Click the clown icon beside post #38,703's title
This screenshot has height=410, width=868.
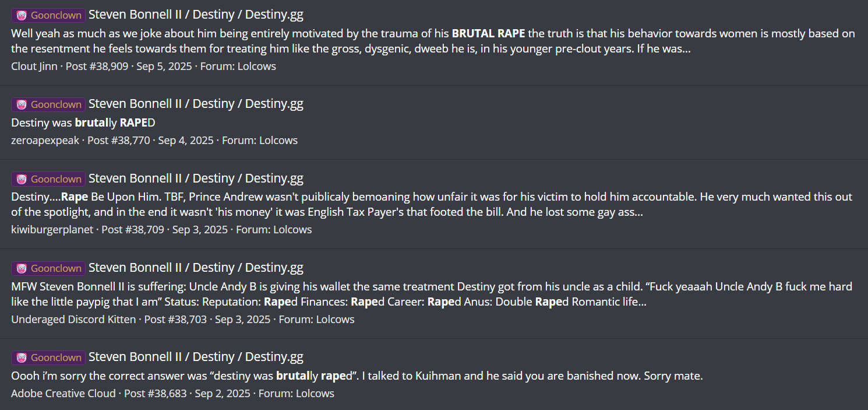[22, 268]
